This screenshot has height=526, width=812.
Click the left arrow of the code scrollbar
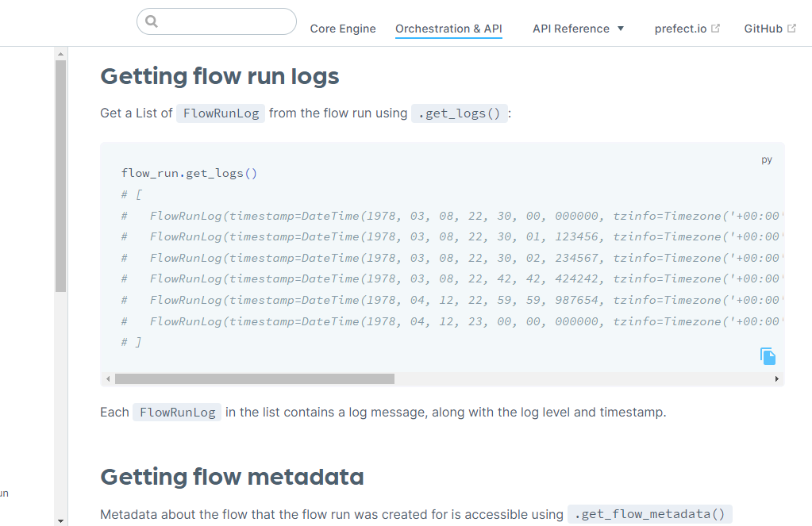pos(108,378)
